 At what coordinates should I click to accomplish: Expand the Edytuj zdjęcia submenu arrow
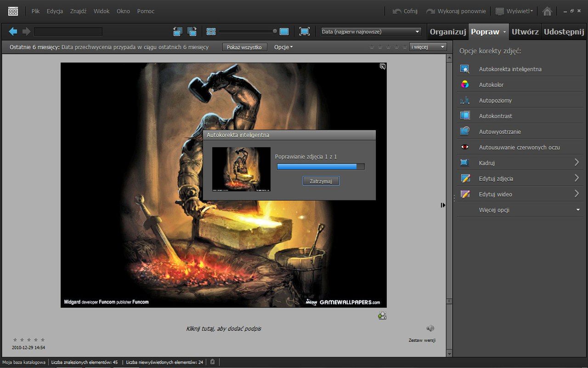click(577, 178)
